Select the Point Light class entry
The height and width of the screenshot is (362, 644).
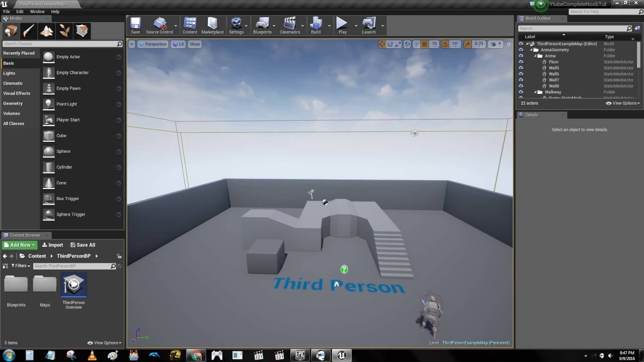pyautogui.click(x=82, y=104)
